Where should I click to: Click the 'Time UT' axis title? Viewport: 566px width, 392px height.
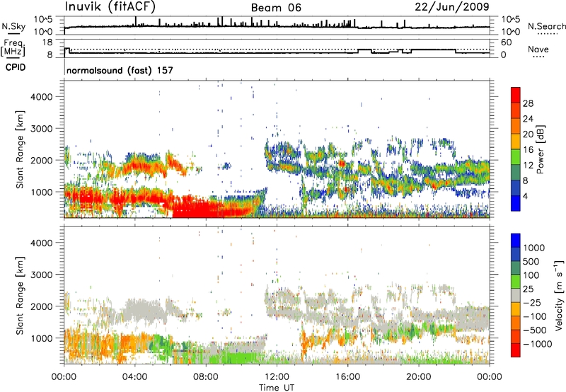(277, 388)
